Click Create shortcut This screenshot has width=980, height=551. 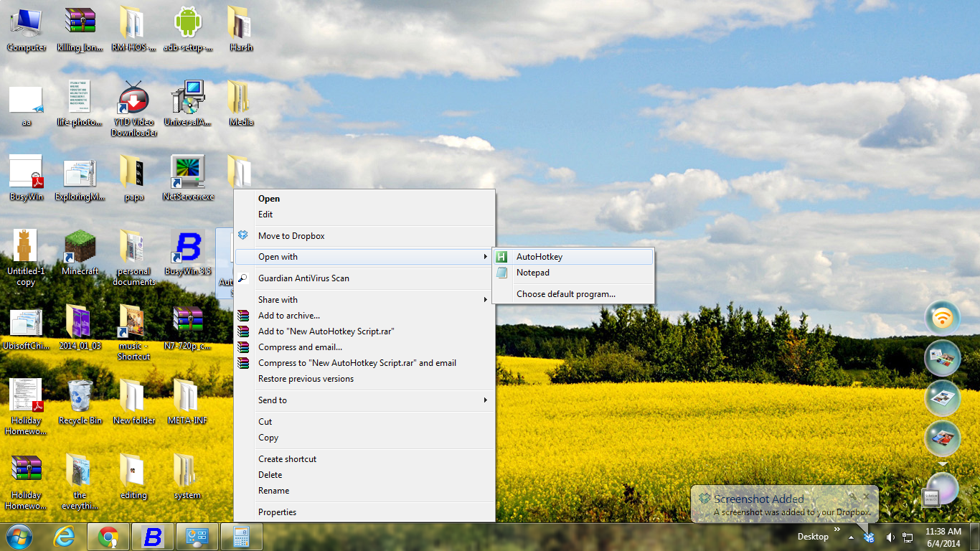pyautogui.click(x=364, y=459)
